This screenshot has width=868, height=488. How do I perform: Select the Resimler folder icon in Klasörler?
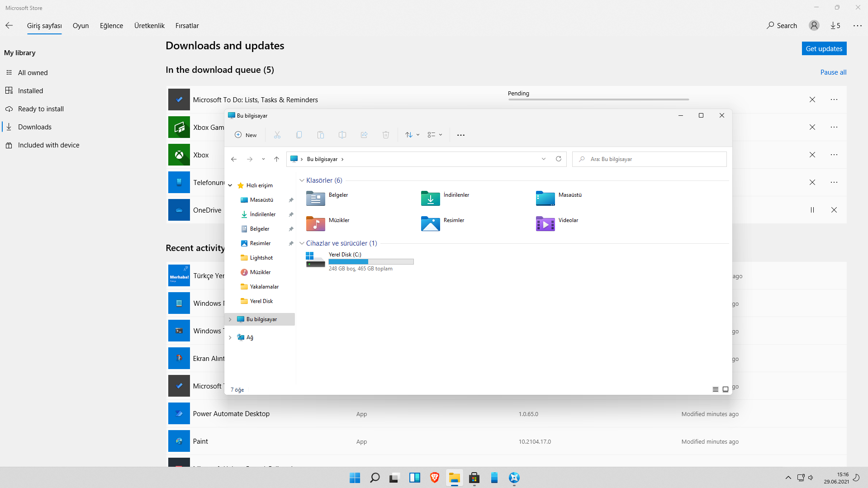pyautogui.click(x=431, y=223)
